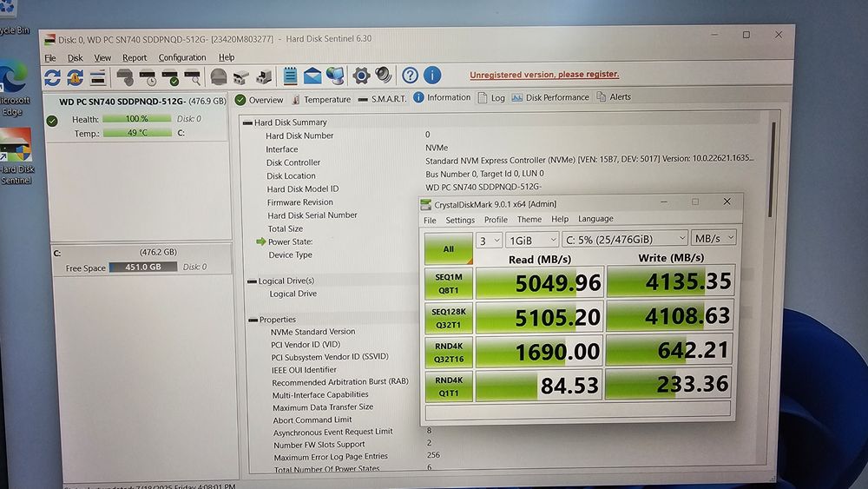Switch to the S.M.A.R.T. tab
Screen dimensions: 868x489
382,98
